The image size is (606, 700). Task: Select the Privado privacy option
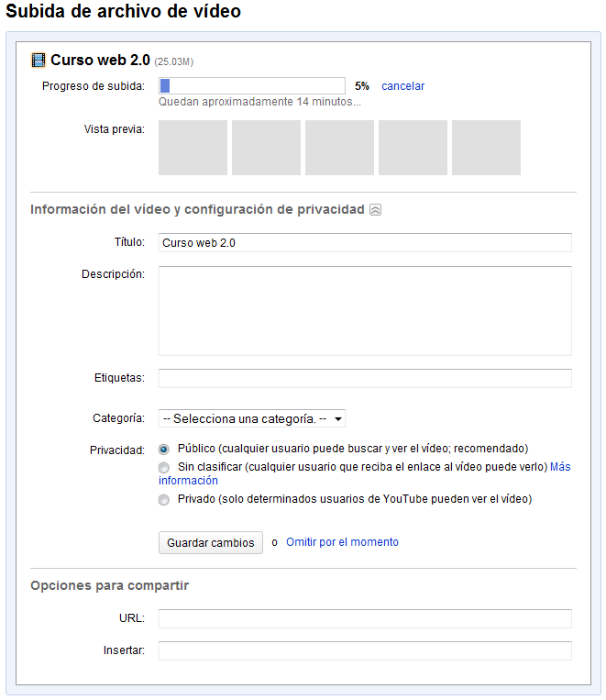click(164, 500)
